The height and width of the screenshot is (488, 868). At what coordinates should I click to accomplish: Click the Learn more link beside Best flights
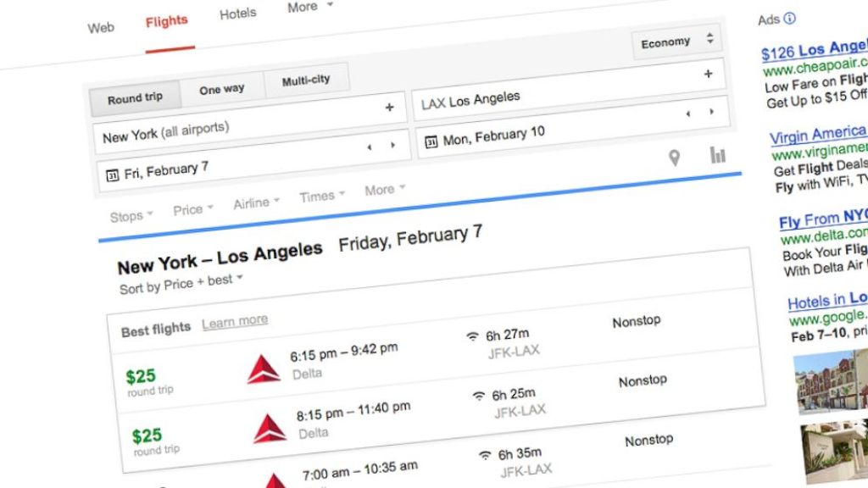point(235,319)
